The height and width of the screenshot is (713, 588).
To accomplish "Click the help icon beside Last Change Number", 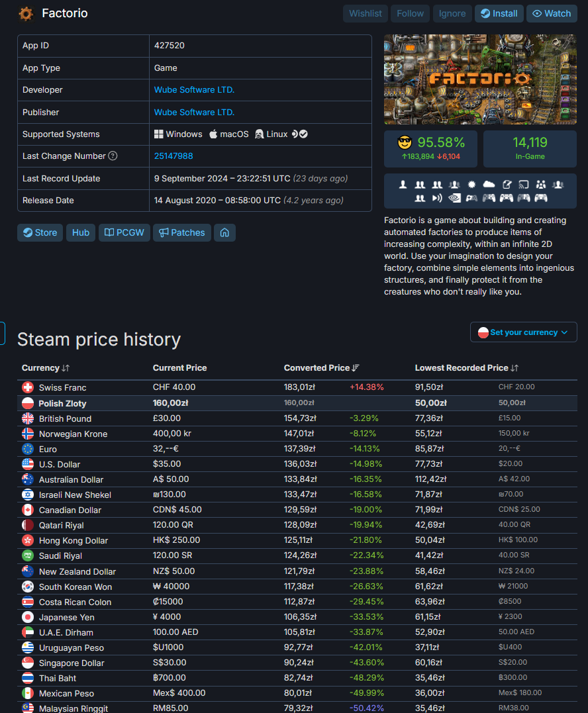I will 113,156.
